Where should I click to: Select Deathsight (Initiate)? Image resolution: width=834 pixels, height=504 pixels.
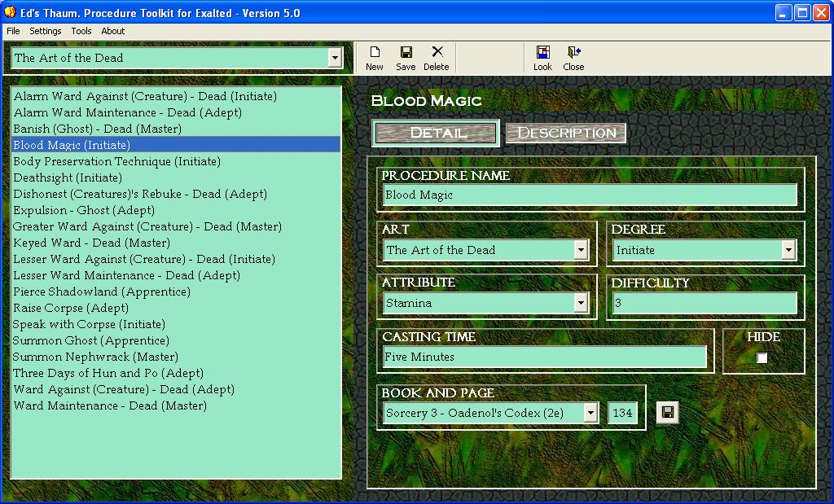click(176, 177)
